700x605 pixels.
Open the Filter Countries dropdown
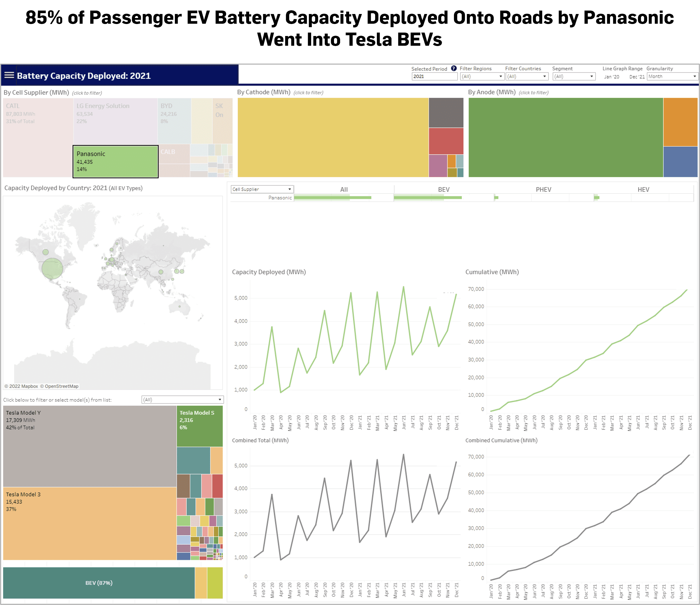[x=527, y=76]
